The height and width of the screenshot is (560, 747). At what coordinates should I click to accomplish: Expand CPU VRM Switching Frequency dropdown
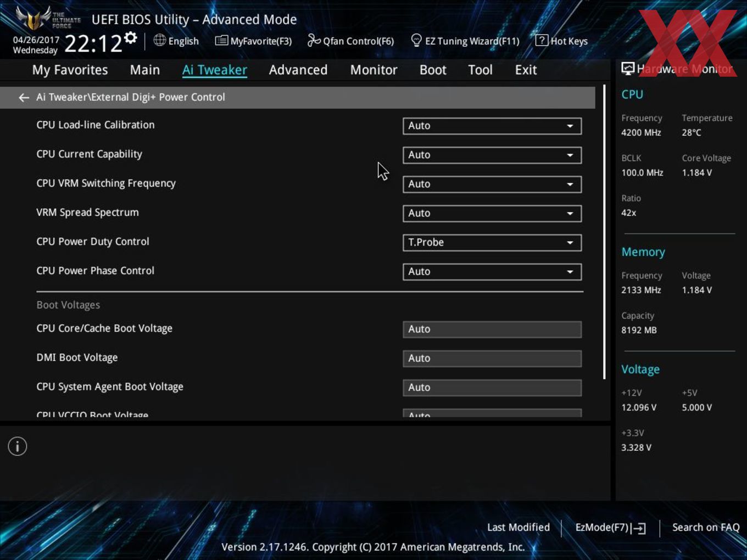(x=492, y=184)
